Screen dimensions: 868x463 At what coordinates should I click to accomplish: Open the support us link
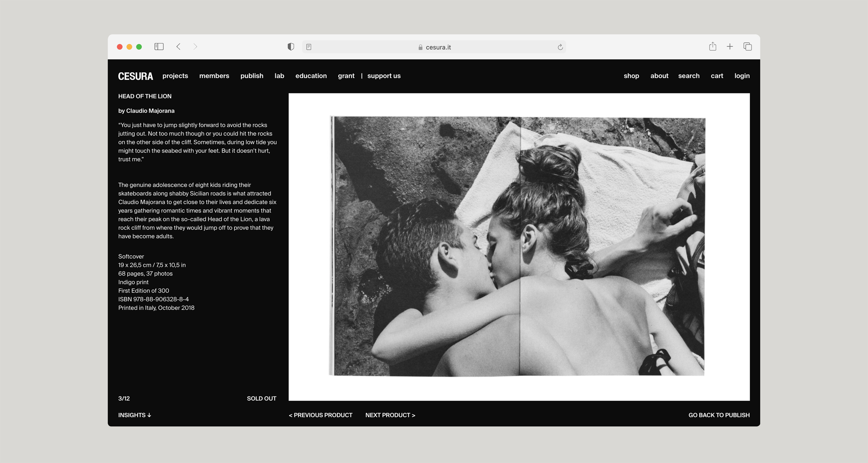384,76
